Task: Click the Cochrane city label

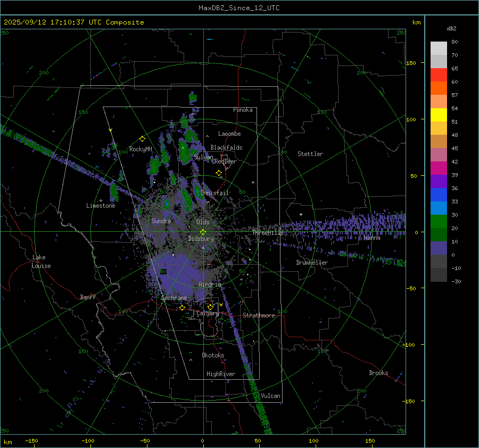Action: pyautogui.click(x=174, y=298)
